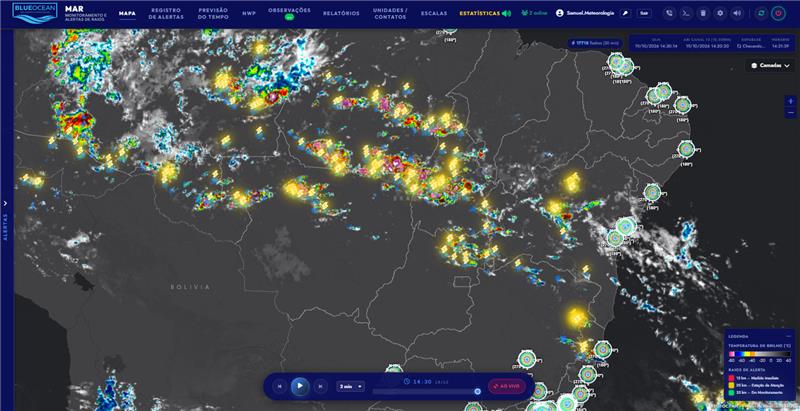Image resolution: width=800 pixels, height=411 pixels.
Task: Switch to the NWP tab
Action: (249, 13)
